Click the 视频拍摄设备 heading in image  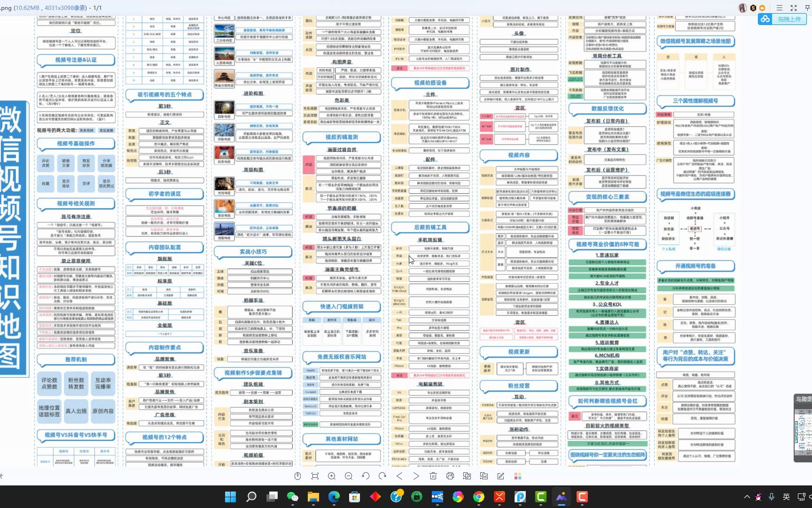tap(430, 83)
